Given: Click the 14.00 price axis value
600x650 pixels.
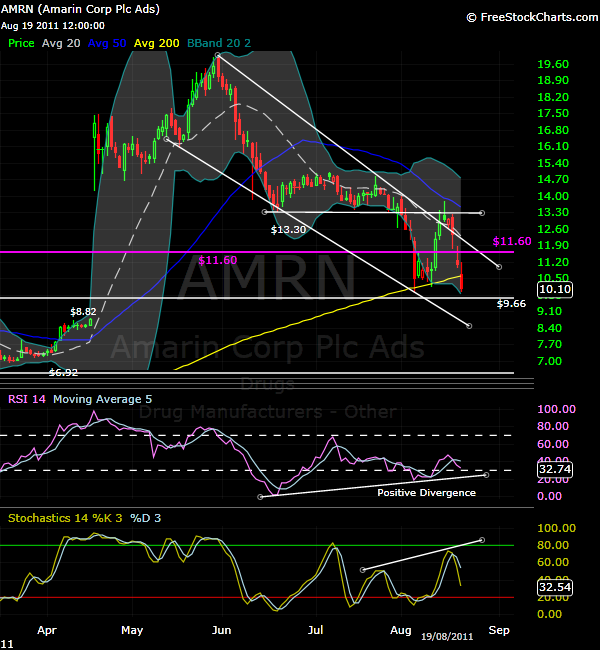Looking at the screenshot, I should (553, 196).
